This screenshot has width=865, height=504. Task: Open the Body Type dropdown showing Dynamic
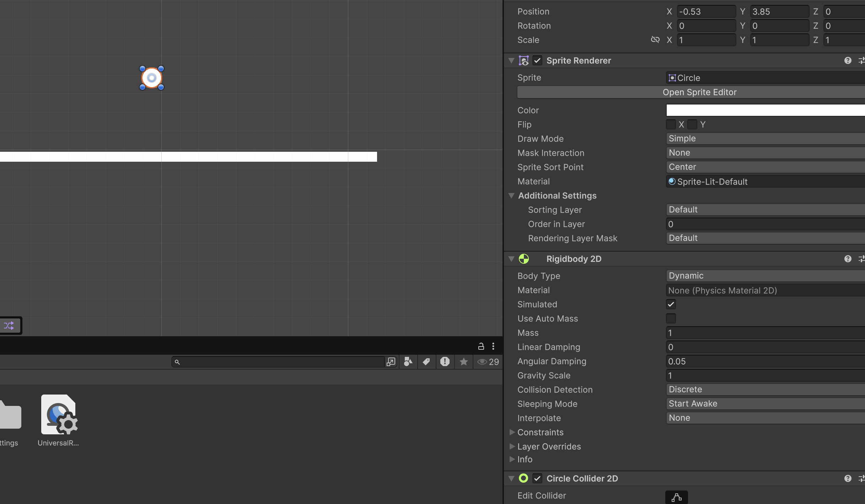[x=764, y=276]
